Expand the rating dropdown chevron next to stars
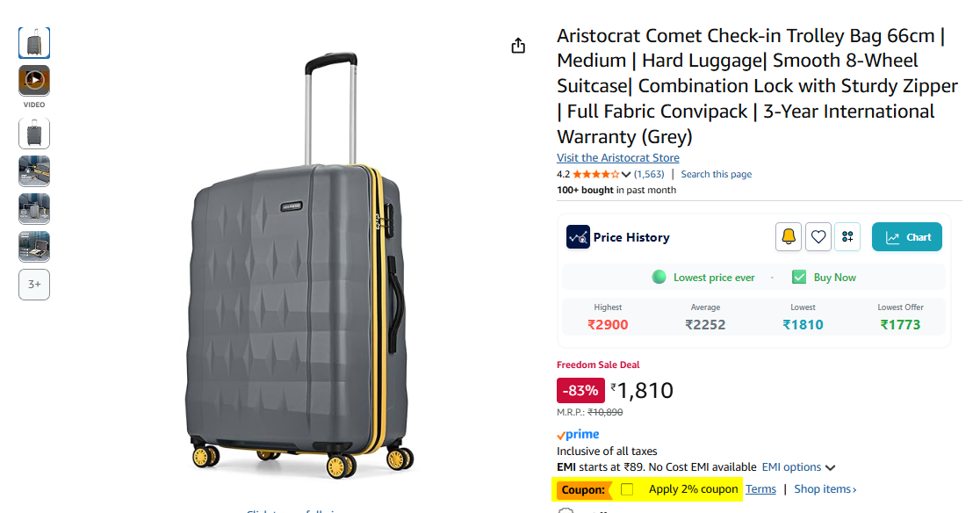 pos(625,174)
